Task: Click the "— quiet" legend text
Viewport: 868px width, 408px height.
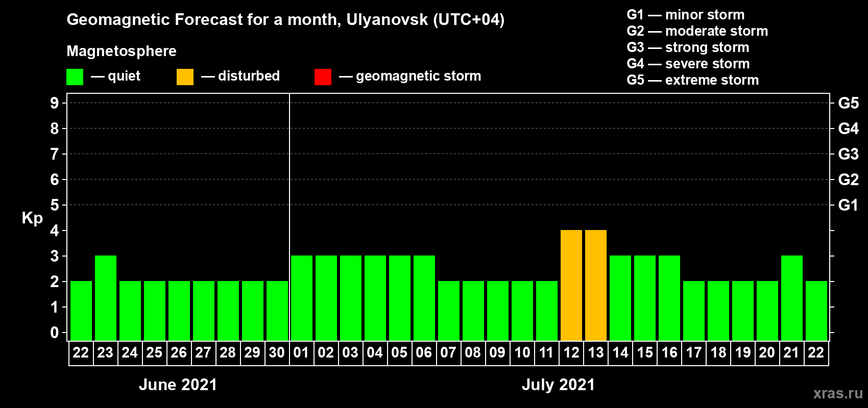Action: (x=115, y=76)
